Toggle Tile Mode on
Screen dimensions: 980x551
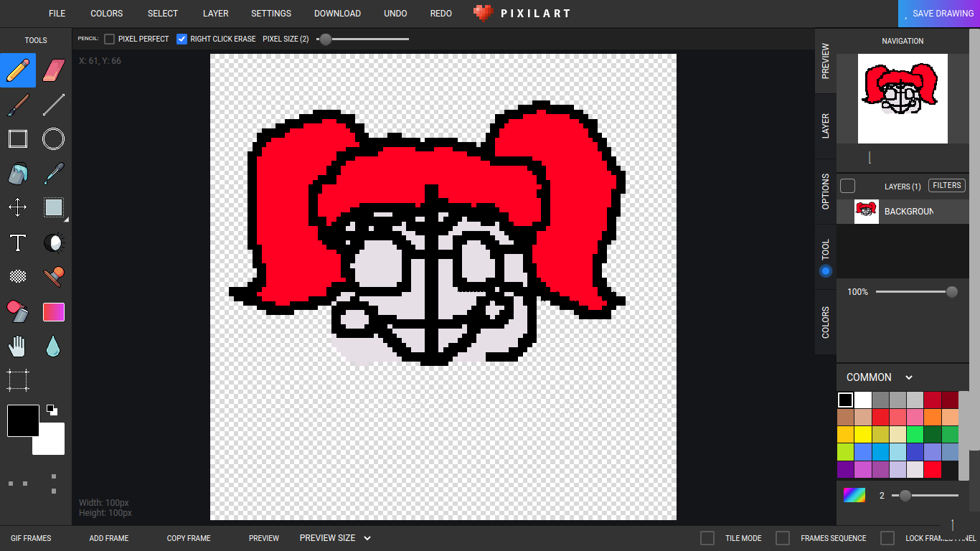tap(707, 537)
